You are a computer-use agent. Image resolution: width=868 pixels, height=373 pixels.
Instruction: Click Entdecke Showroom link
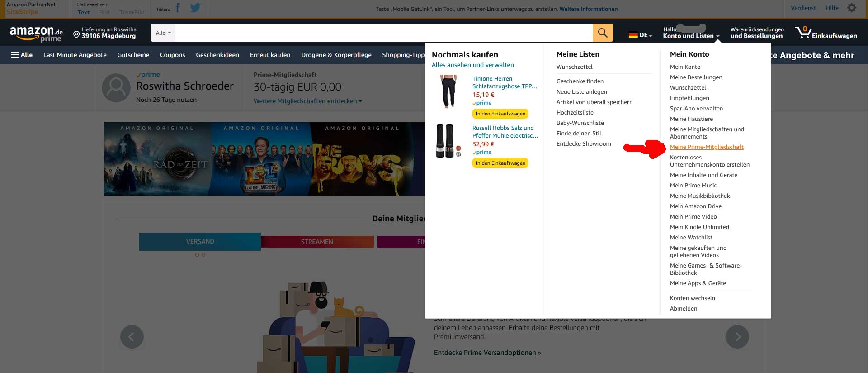click(584, 143)
